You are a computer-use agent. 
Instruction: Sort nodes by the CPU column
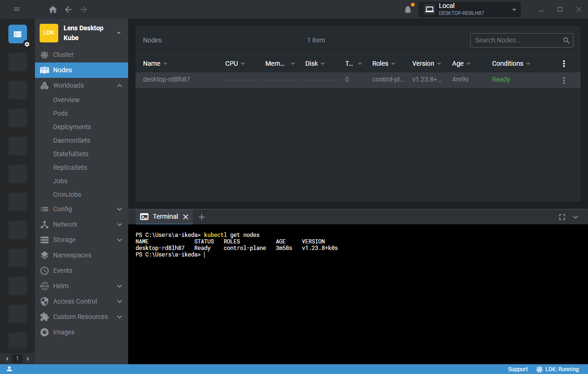235,63
